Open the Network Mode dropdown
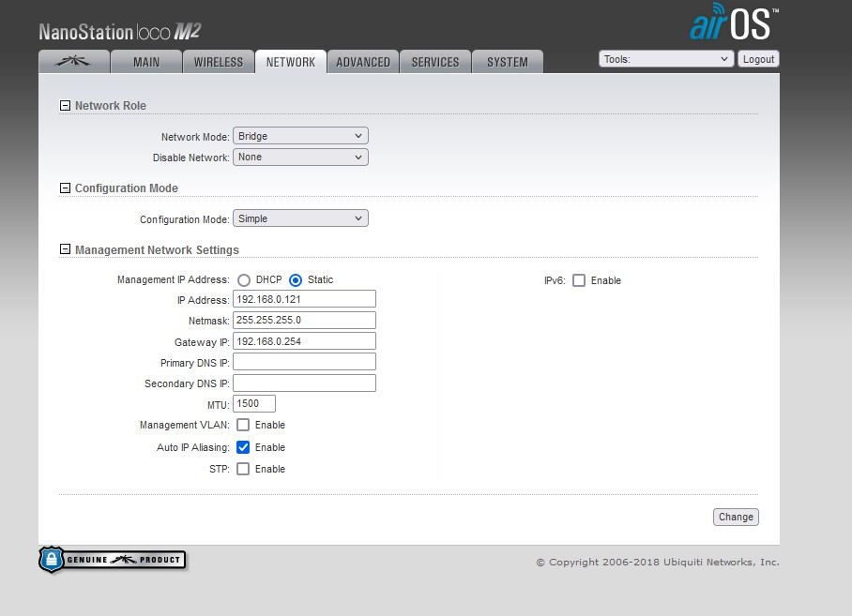 click(300, 136)
